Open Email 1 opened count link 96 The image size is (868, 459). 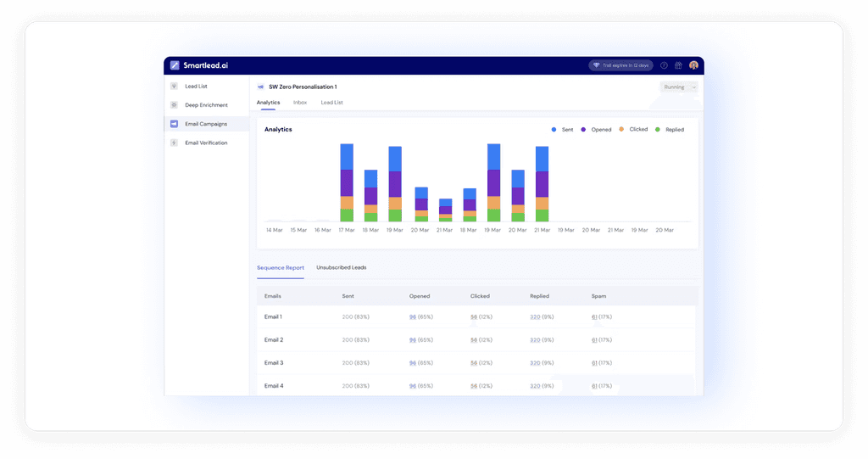pos(413,317)
